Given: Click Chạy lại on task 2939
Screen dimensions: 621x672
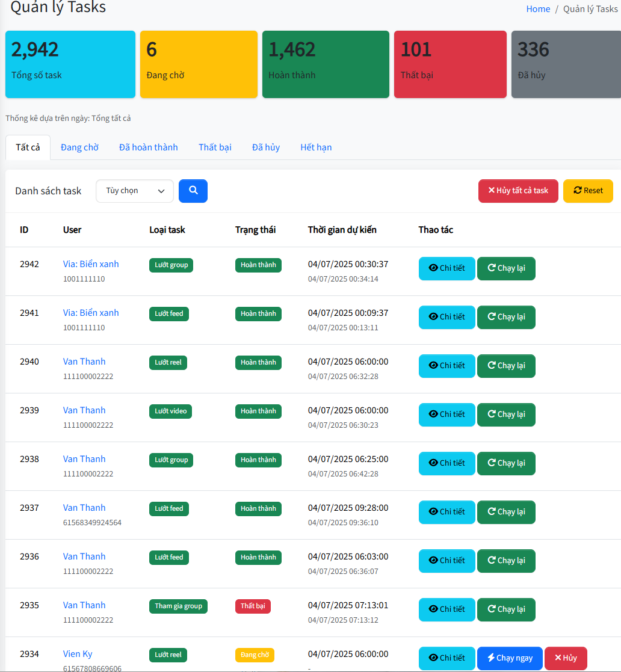Looking at the screenshot, I should [x=506, y=415].
